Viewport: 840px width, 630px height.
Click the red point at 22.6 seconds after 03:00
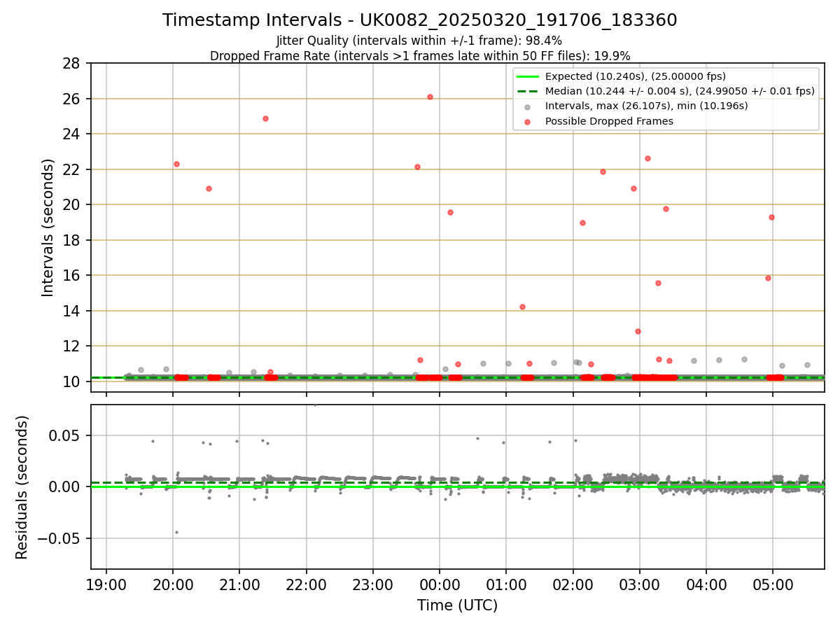point(647,158)
